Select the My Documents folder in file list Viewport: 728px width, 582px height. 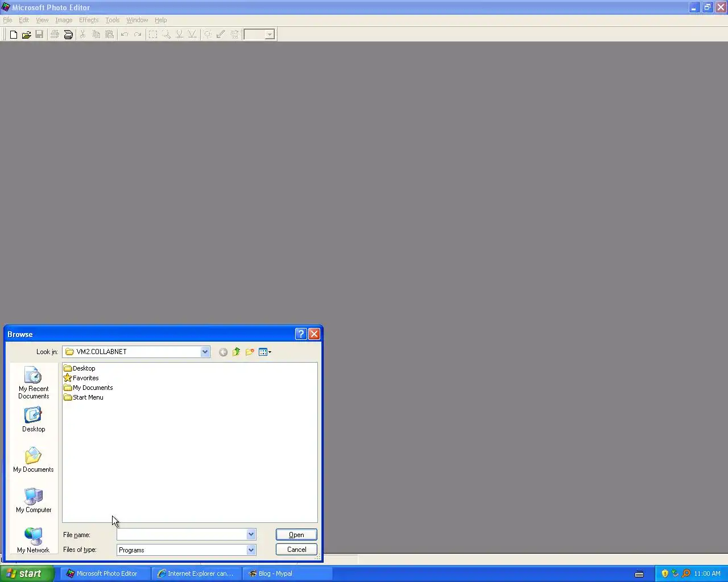pos(88,388)
